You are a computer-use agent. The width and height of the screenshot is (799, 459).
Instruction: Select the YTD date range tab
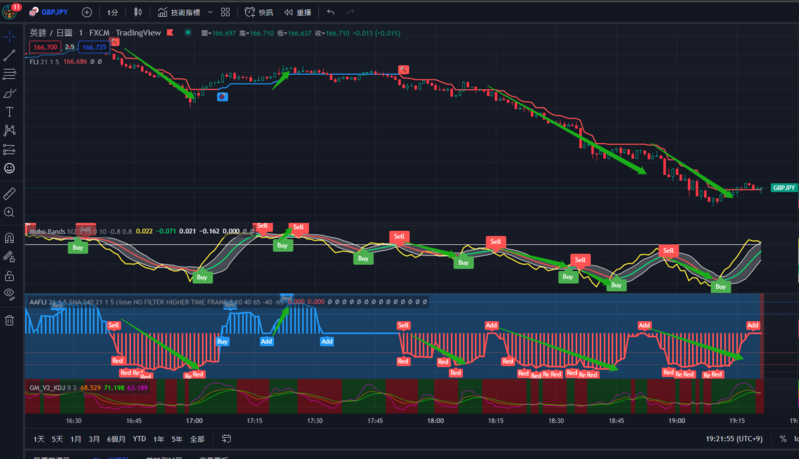[139, 439]
